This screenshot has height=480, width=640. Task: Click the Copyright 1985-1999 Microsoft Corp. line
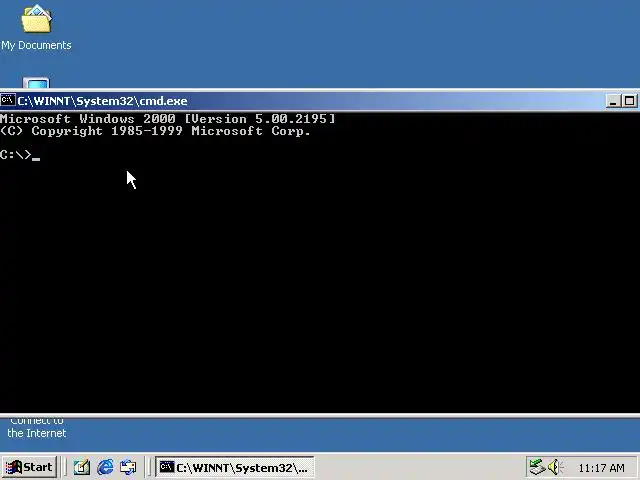point(155,131)
